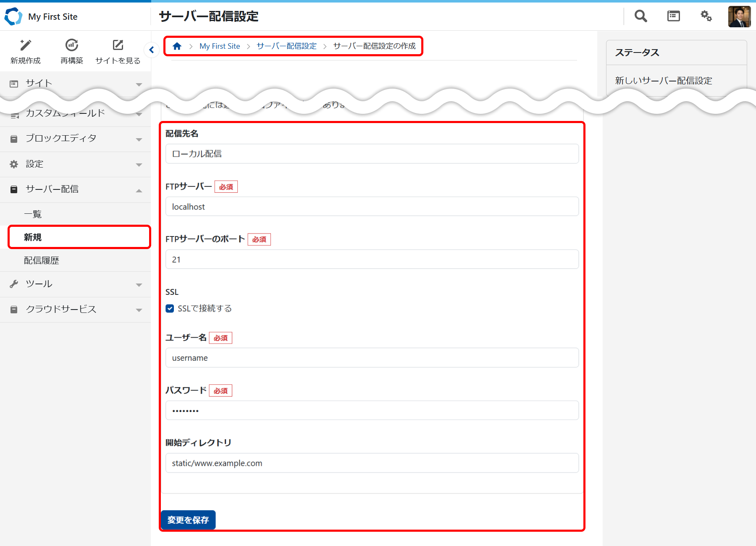Uncheck the SSLで接続する checkbox
This screenshot has height=546, width=756.
click(x=170, y=308)
